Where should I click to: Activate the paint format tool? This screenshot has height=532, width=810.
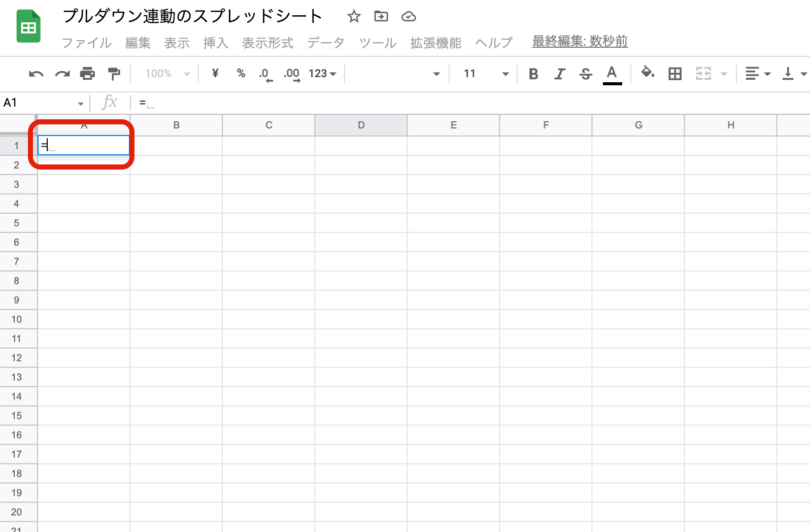click(x=114, y=74)
